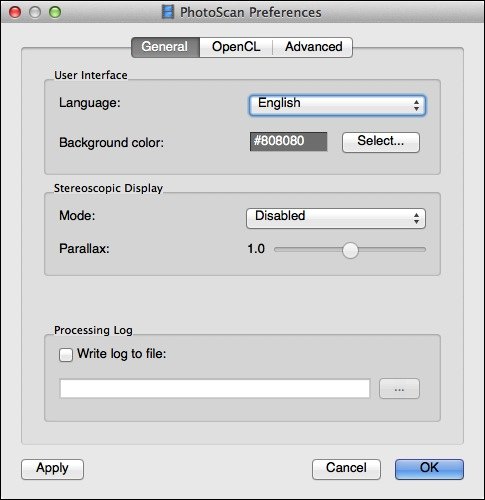Click the Apply button
This screenshot has width=485, height=500.
[x=52, y=469]
